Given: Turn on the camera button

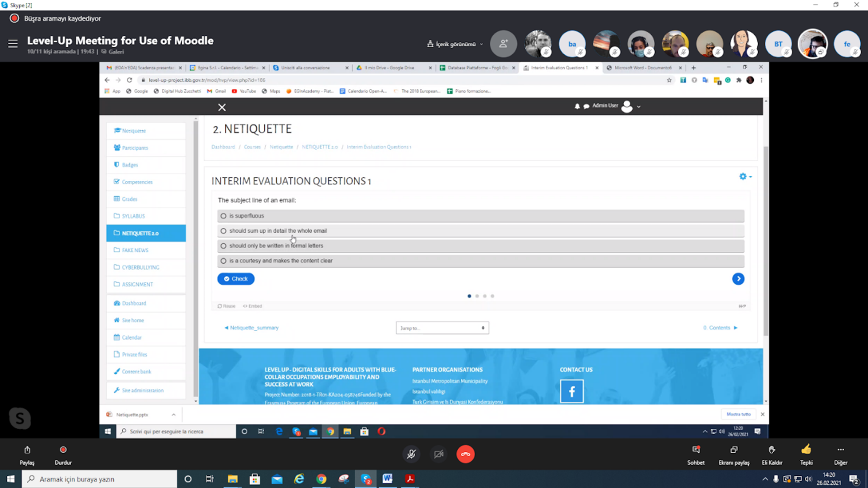Looking at the screenshot, I should tap(438, 454).
